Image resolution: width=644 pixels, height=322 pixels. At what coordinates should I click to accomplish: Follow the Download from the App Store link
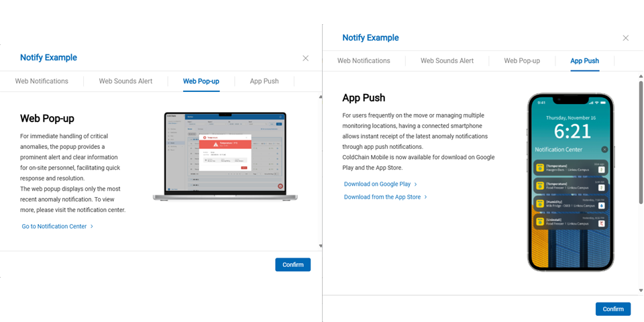382,197
